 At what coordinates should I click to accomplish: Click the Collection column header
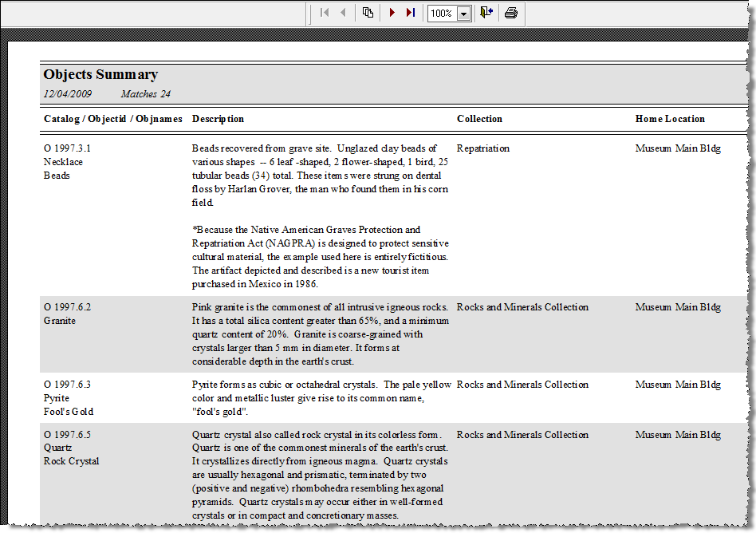(479, 119)
